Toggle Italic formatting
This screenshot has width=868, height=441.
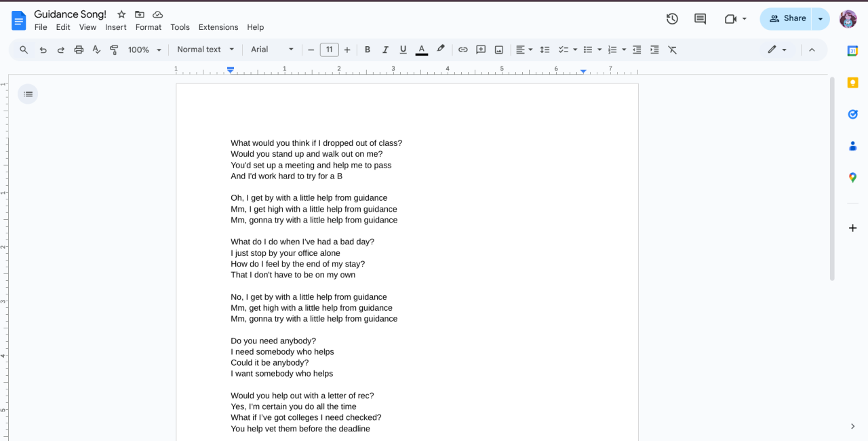click(385, 50)
